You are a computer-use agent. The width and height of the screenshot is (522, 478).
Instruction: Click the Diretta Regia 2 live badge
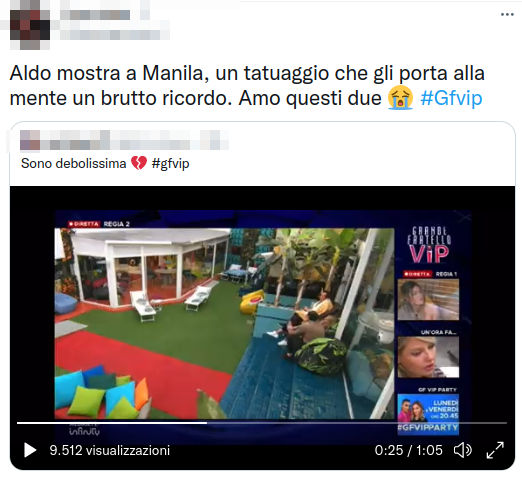click(x=99, y=224)
